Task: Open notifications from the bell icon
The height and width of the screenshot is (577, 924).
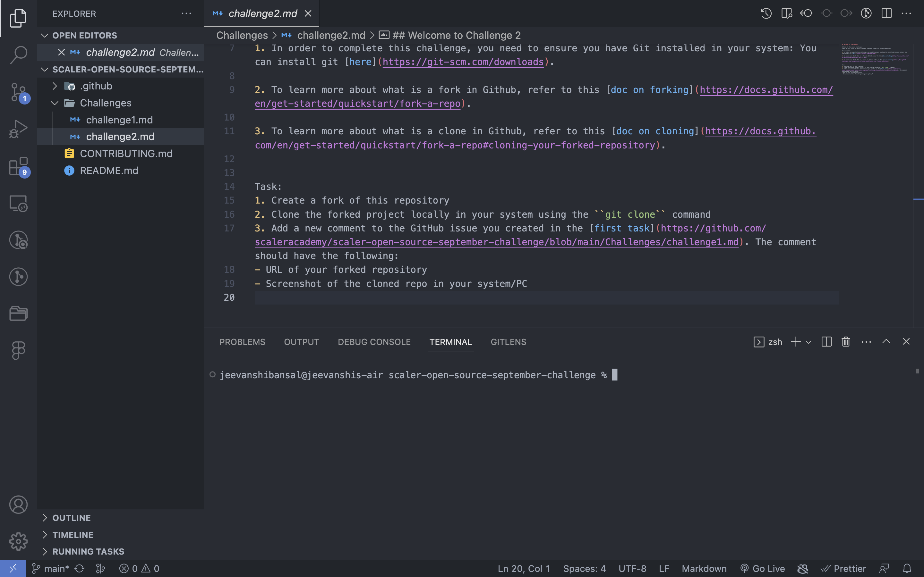Action: coord(907,568)
